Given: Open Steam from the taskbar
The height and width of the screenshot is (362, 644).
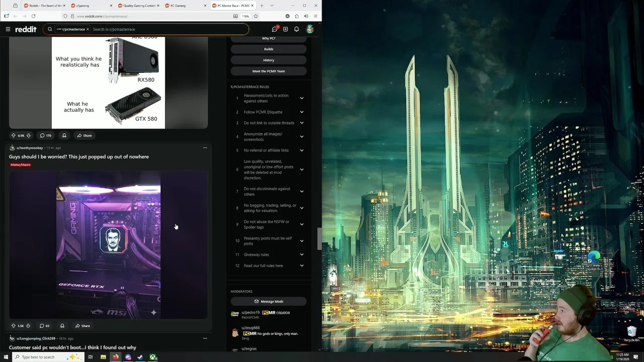Looking at the screenshot, I should click(x=140, y=357).
